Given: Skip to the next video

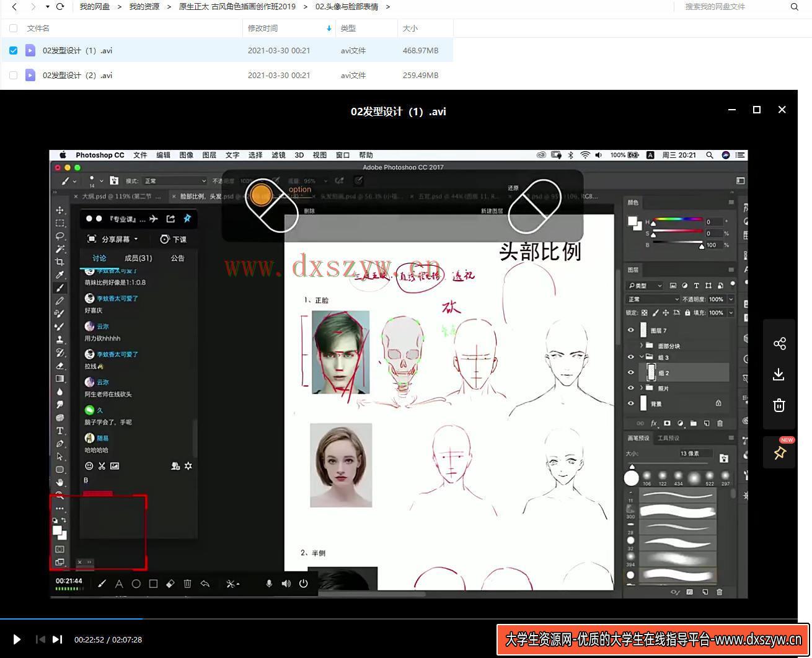Looking at the screenshot, I should [x=57, y=639].
